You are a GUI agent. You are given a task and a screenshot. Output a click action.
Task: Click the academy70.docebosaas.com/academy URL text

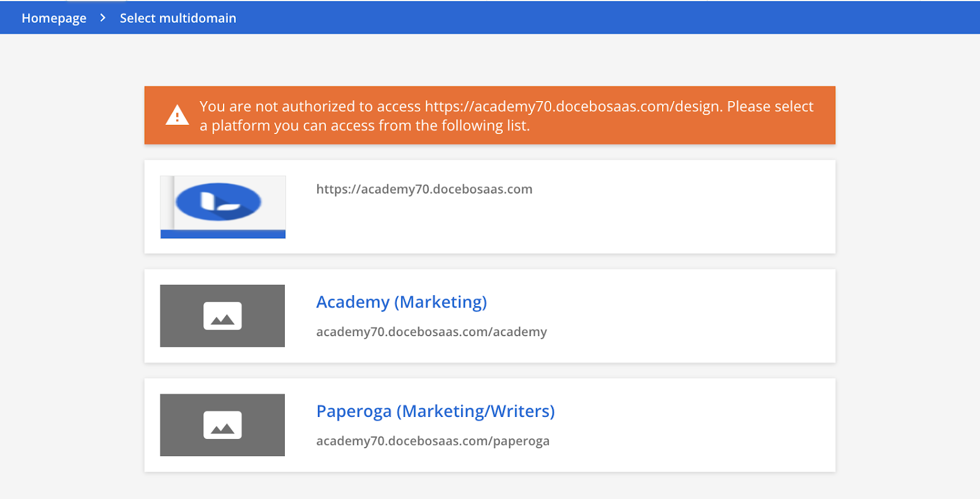(431, 332)
